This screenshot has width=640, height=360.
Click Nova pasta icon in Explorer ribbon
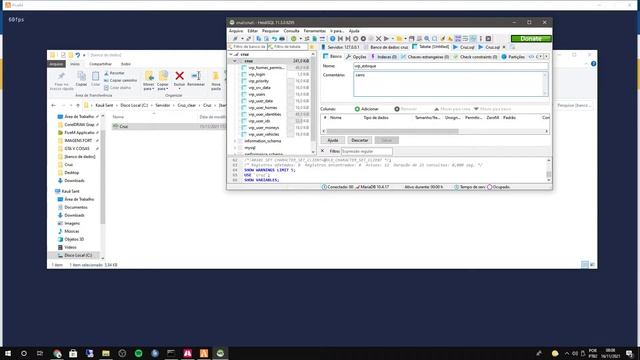216,76
